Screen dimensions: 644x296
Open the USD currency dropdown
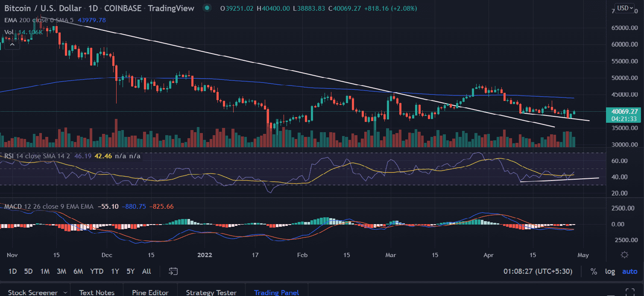[624, 8]
